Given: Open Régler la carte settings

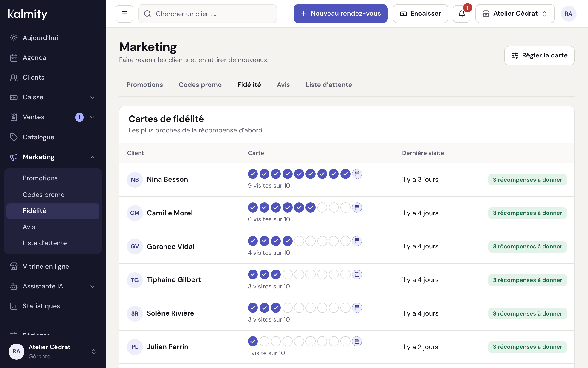Looking at the screenshot, I should pyautogui.click(x=539, y=55).
